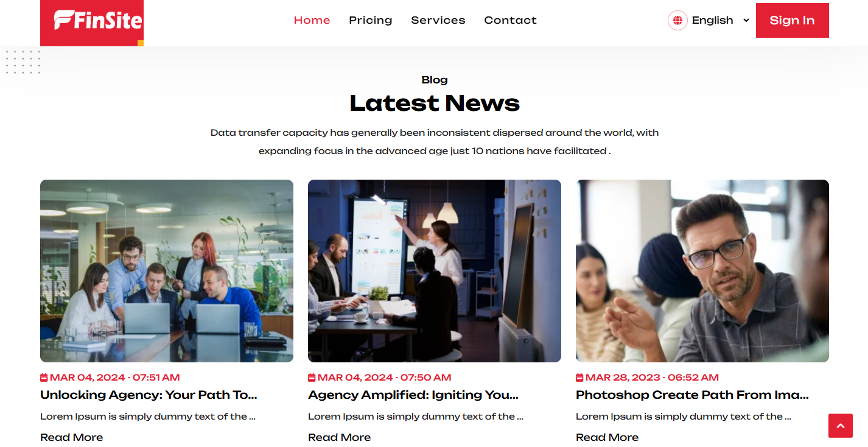Read More under Unlocking Agency post
The height and width of the screenshot is (447, 868).
pyautogui.click(x=72, y=437)
